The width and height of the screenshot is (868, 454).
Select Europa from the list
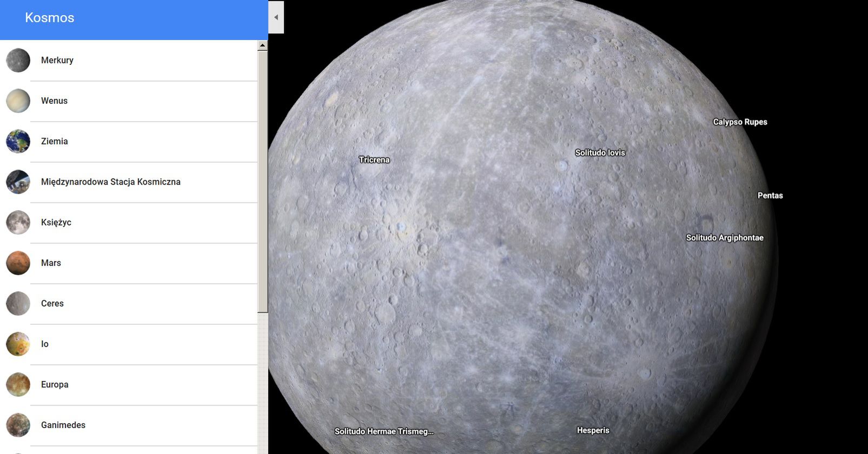tap(129, 384)
